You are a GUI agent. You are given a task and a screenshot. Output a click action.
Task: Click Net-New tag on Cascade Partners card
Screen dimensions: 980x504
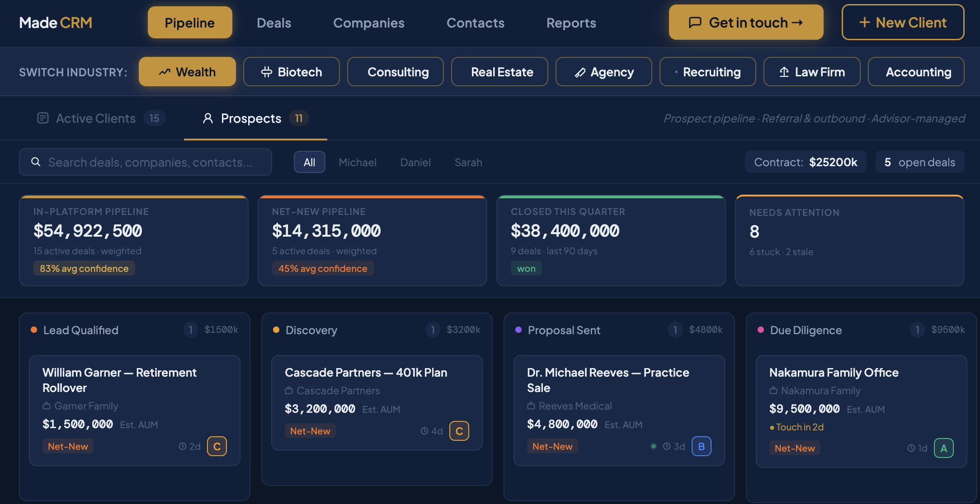[x=310, y=431]
